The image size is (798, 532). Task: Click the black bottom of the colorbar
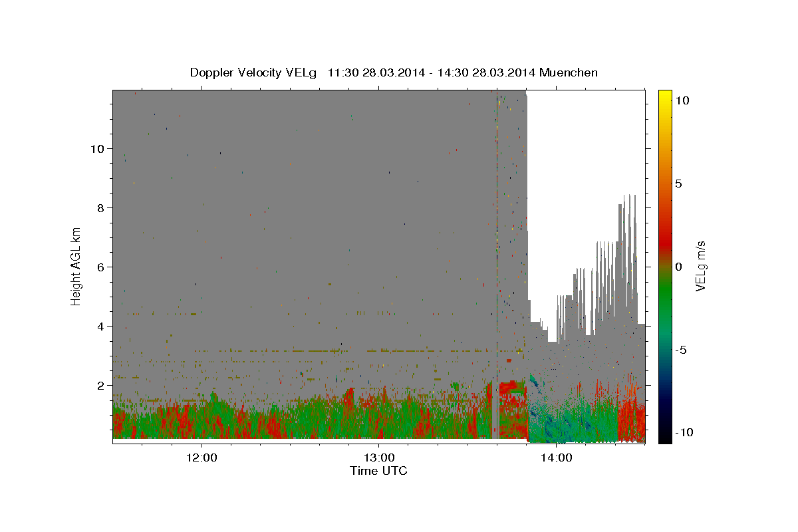pyautogui.click(x=664, y=436)
